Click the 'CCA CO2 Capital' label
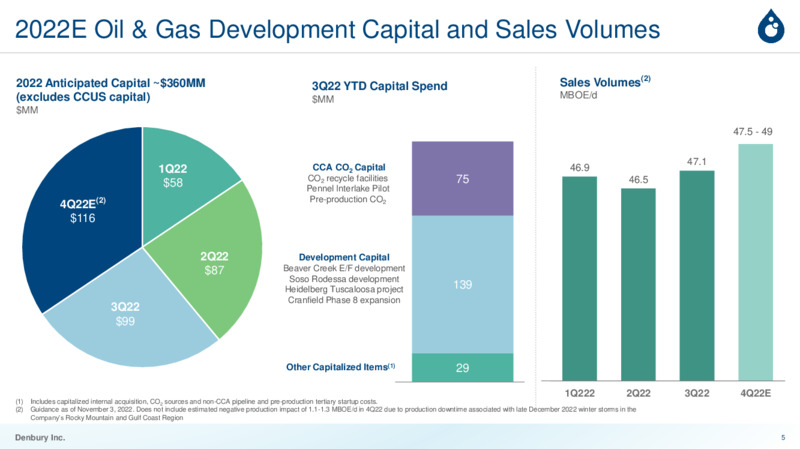 349,167
